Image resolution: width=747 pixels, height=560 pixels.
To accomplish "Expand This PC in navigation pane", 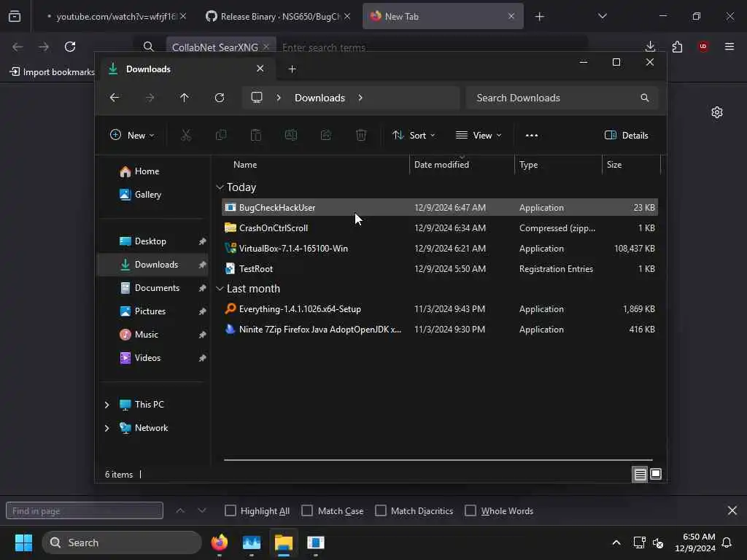I will coord(107,405).
